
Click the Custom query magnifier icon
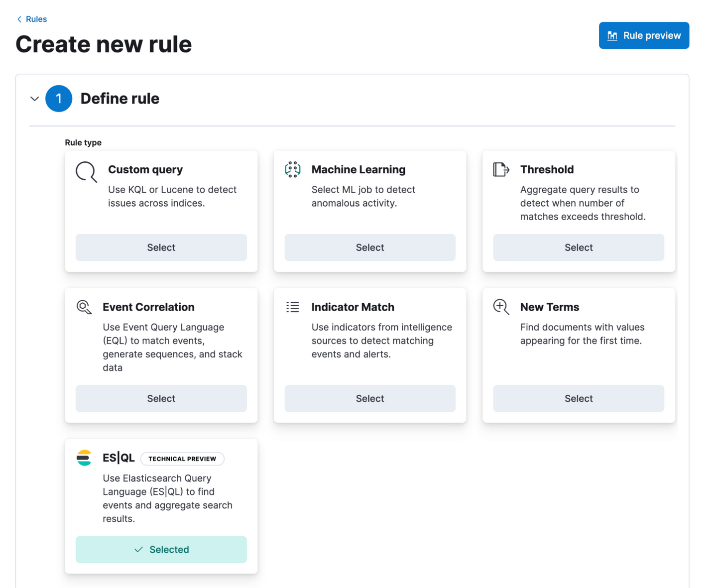click(86, 172)
